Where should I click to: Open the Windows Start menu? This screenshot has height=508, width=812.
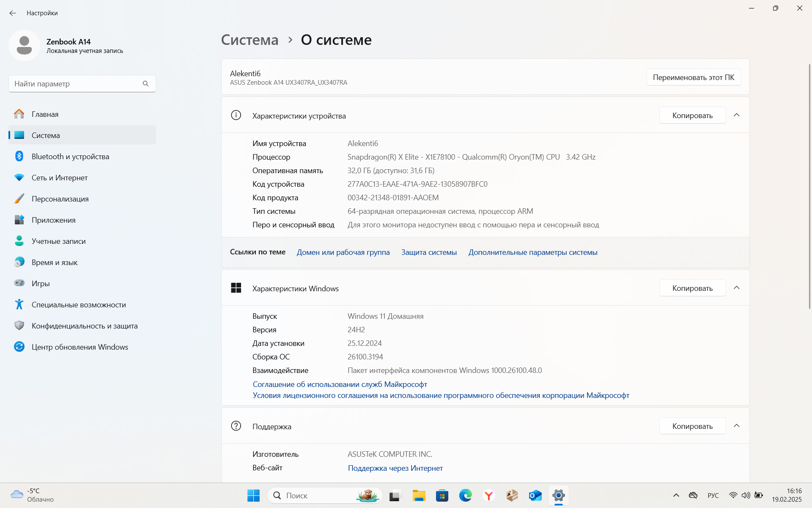pos(253,495)
